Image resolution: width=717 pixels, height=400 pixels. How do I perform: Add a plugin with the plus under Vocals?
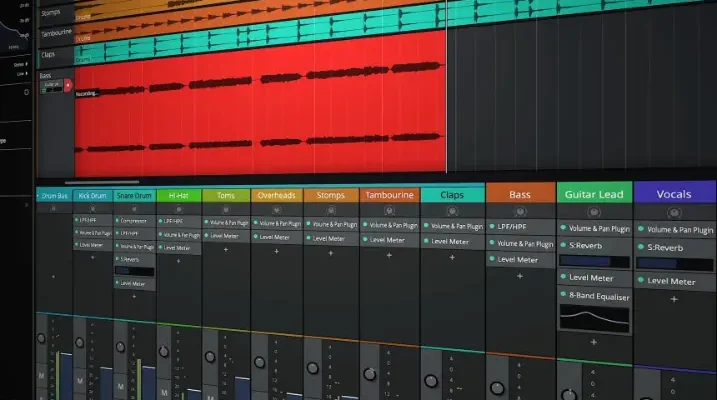pos(674,299)
